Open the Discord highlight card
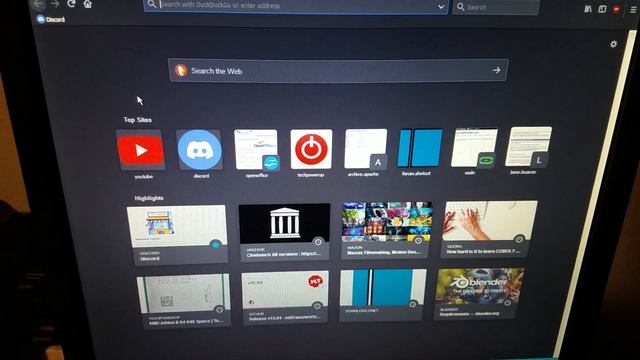 point(177,235)
